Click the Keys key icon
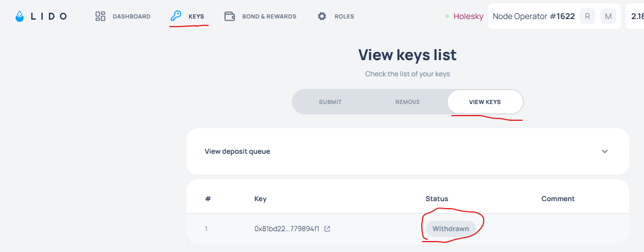The width and height of the screenshot is (644, 252). [176, 16]
